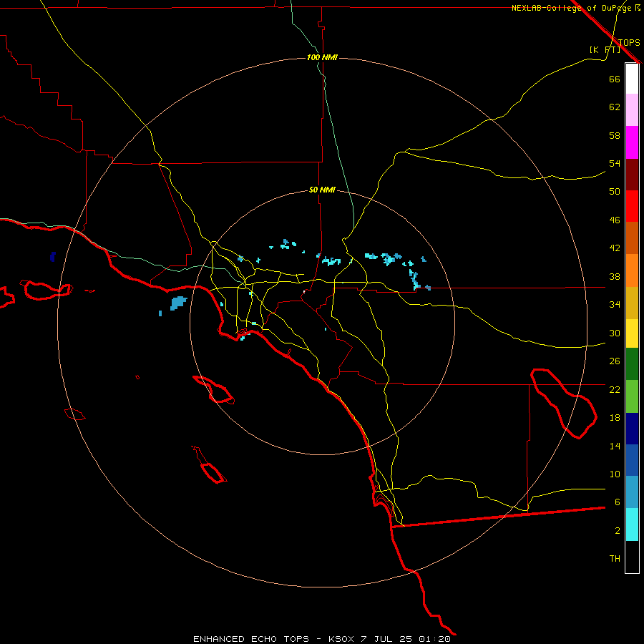Select the "42" legend value

click(615, 248)
